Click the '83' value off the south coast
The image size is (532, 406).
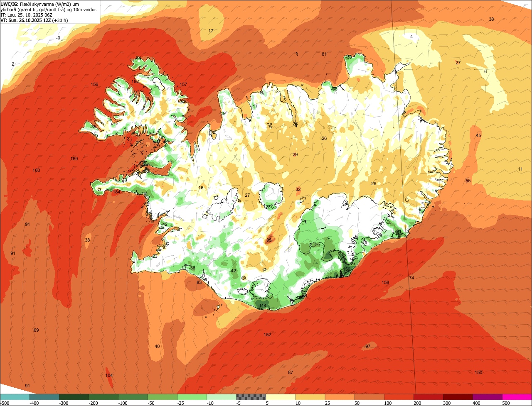tap(199, 283)
